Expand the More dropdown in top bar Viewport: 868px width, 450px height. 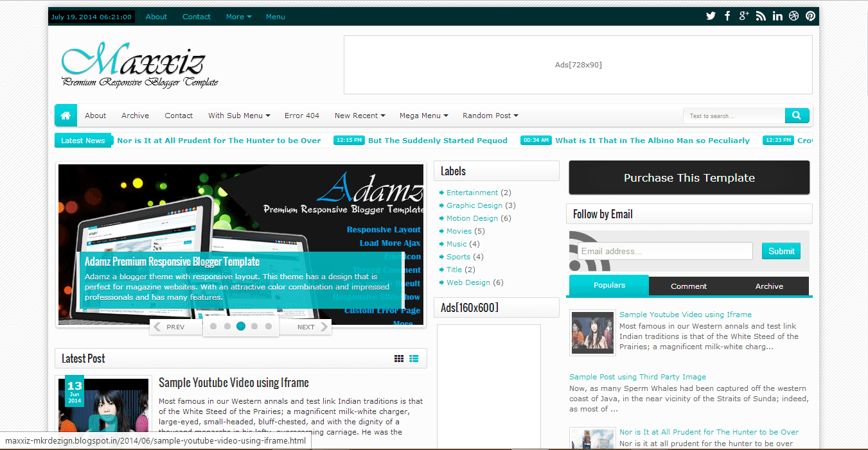[x=238, y=17]
